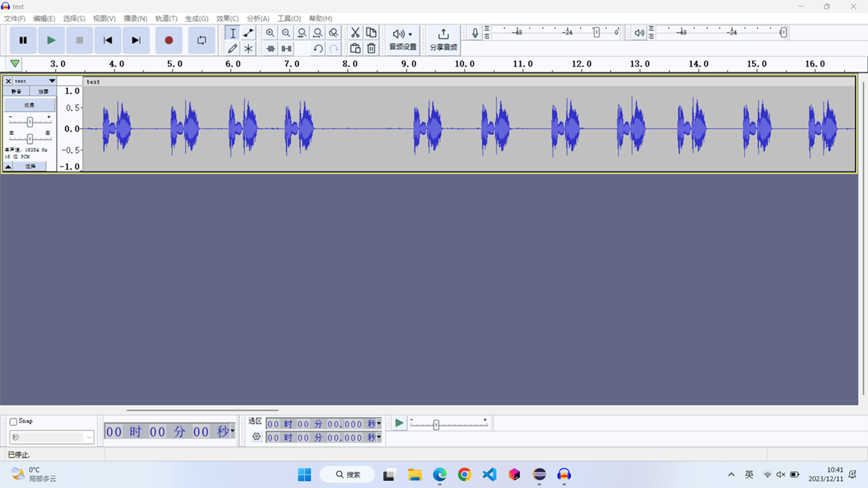
Task: Open Microsoft Edge from taskbar
Action: coord(440,475)
